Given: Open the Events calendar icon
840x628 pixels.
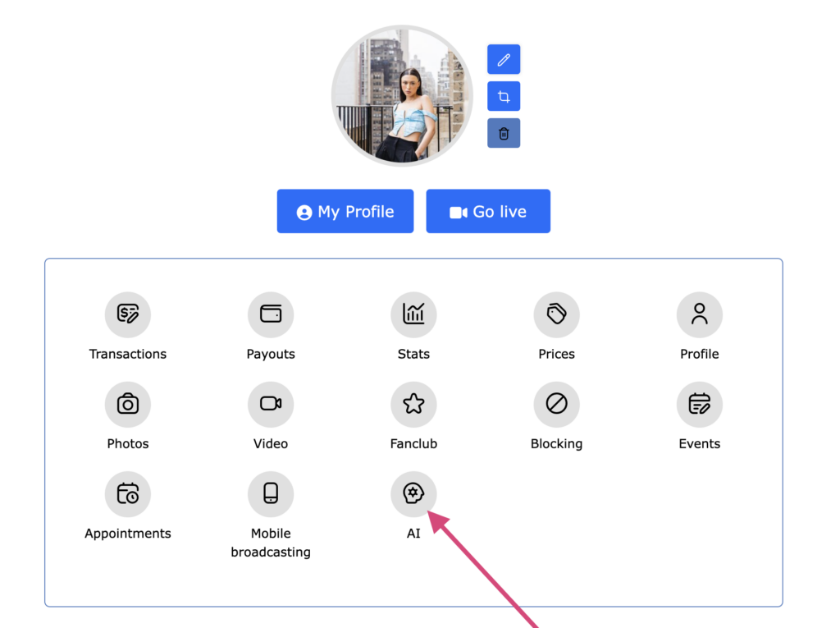Looking at the screenshot, I should pos(699,404).
